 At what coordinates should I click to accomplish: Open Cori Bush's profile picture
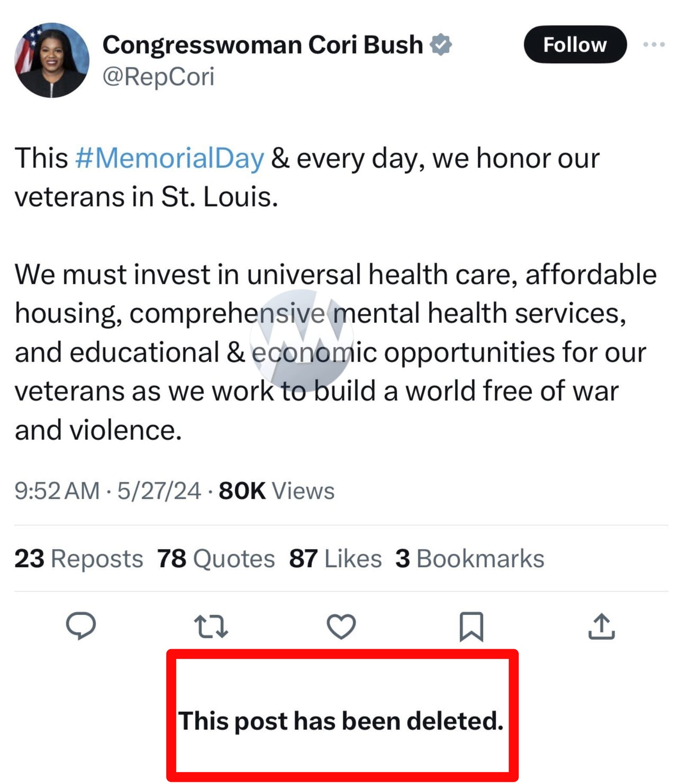tap(52, 61)
